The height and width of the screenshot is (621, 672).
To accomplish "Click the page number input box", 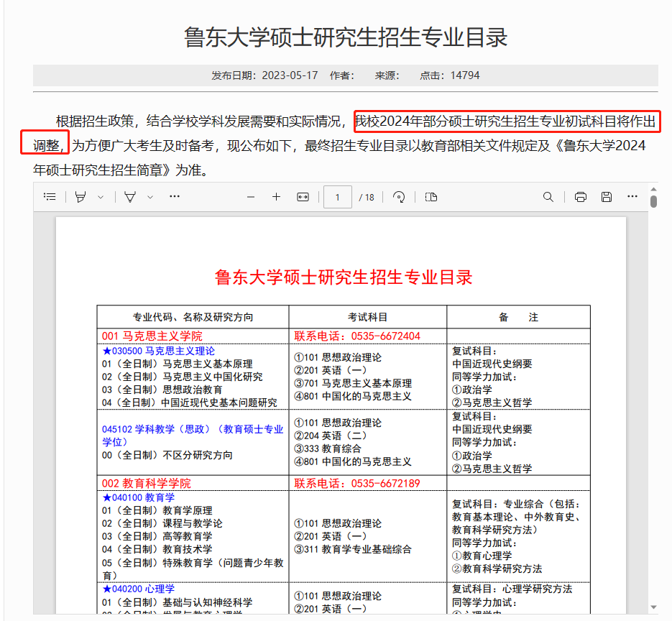I will [x=338, y=197].
